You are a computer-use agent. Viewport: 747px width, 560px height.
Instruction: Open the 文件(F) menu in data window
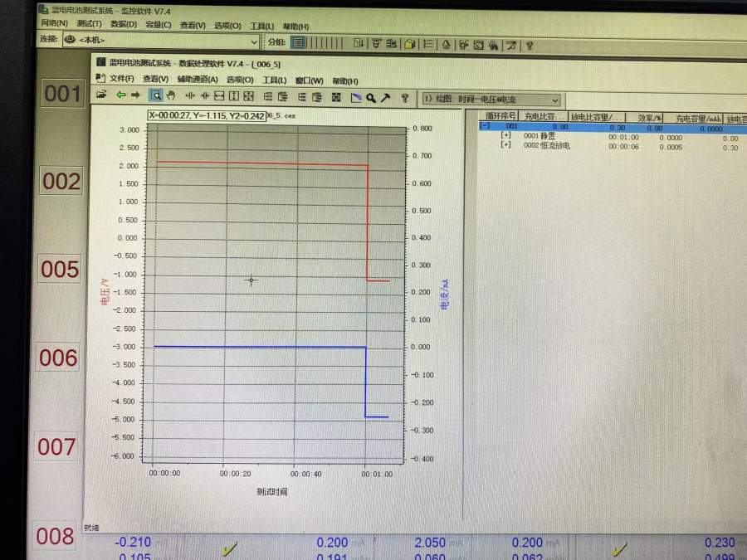coord(121,78)
